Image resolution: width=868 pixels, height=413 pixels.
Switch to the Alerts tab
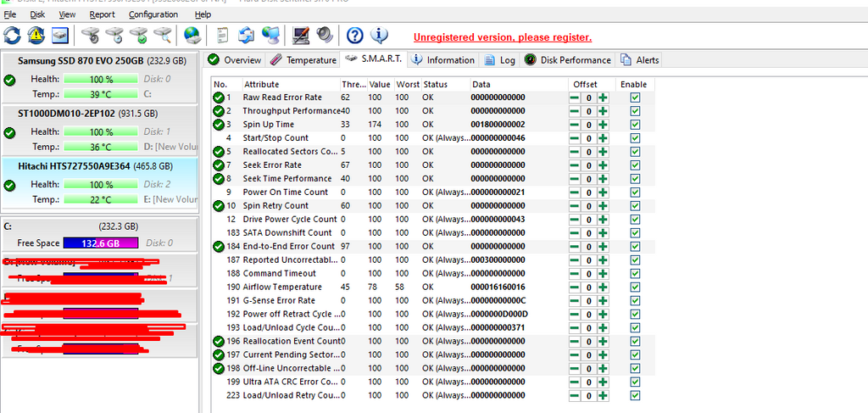click(640, 60)
